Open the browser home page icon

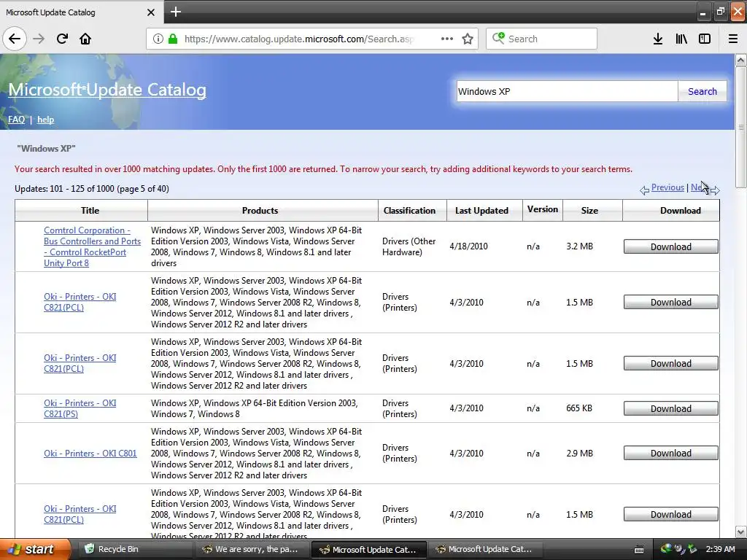pos(85,39)
